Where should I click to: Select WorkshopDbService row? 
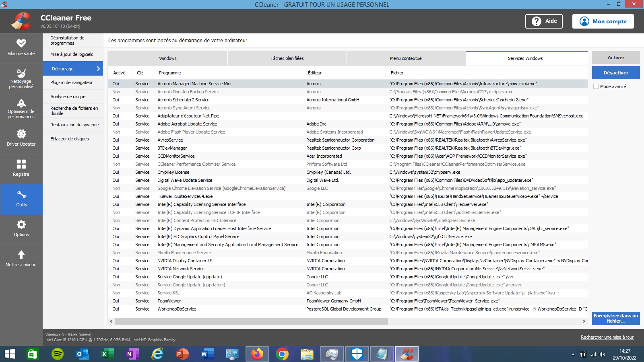click(x=348, y=309)
